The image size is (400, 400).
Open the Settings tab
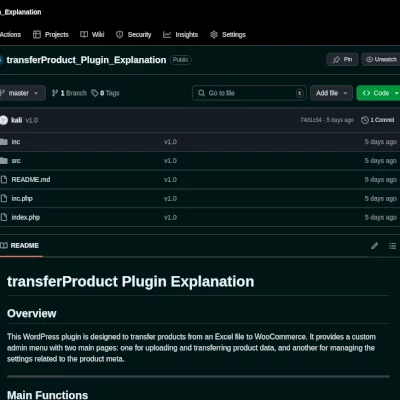(228, 35)
